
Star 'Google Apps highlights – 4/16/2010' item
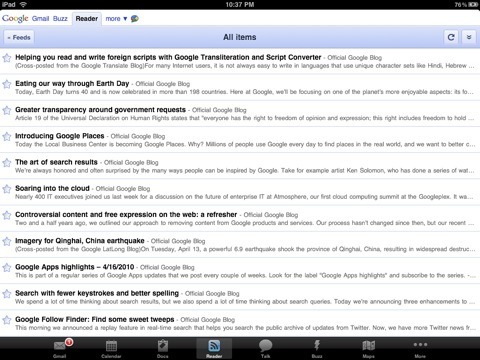click(x=7, y=268)
